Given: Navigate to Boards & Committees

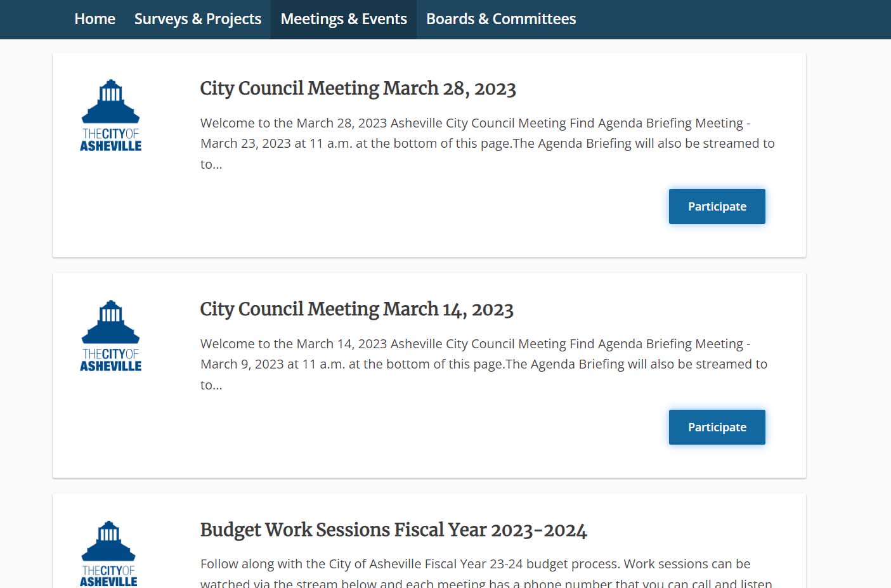Looking at the screenshot, I should pos(500,19).
